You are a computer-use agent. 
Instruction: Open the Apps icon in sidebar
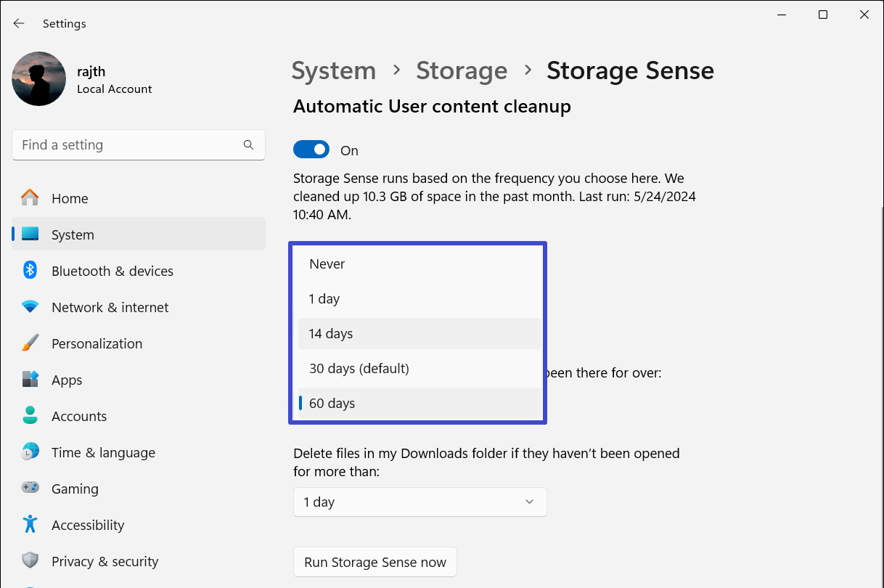(x=30, y=380)
